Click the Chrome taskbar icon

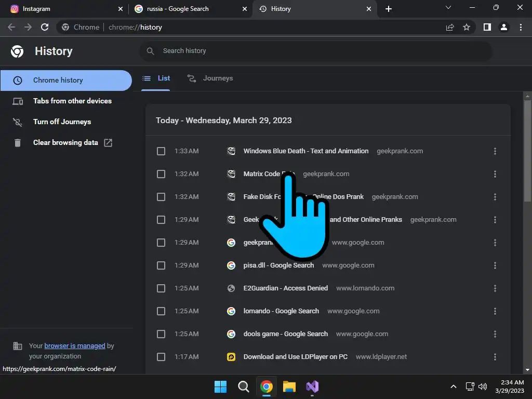tap(267, 387)
